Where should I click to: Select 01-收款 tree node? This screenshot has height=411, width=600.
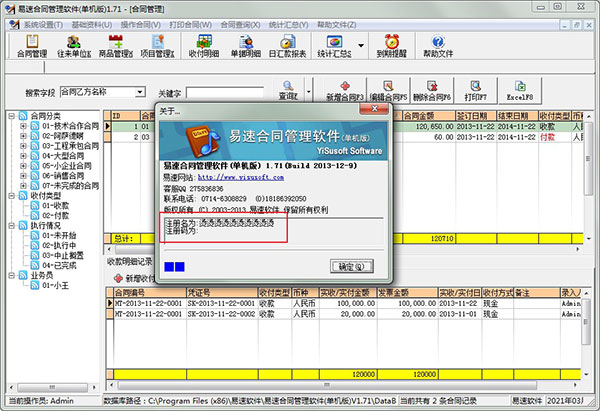[x=55, y=206]
